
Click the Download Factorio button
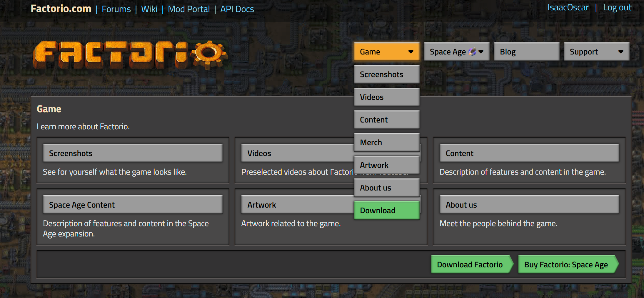click(472, 264)
